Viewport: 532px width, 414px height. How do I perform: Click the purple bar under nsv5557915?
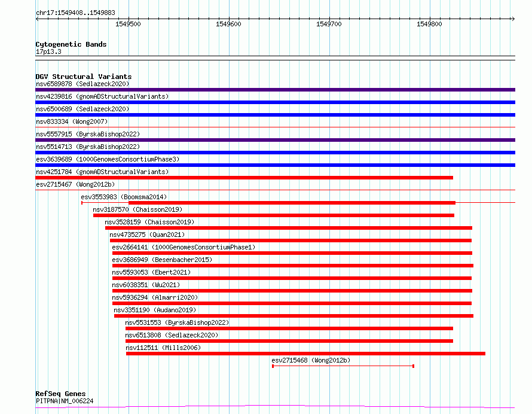click(x=275, y=140)
